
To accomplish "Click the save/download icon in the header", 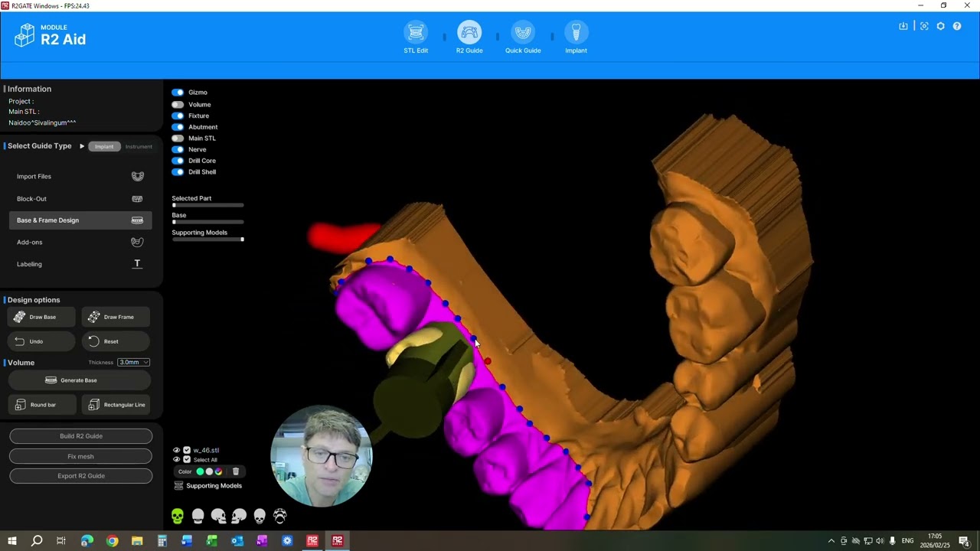I will coord(903,26).
